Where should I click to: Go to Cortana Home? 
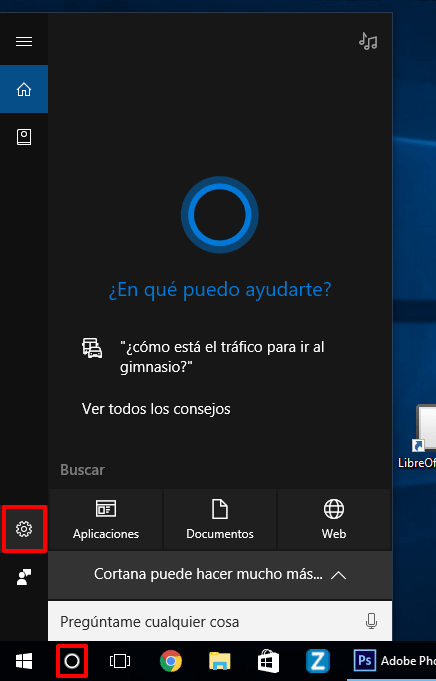pyautogui.click(x=24, y=89)
